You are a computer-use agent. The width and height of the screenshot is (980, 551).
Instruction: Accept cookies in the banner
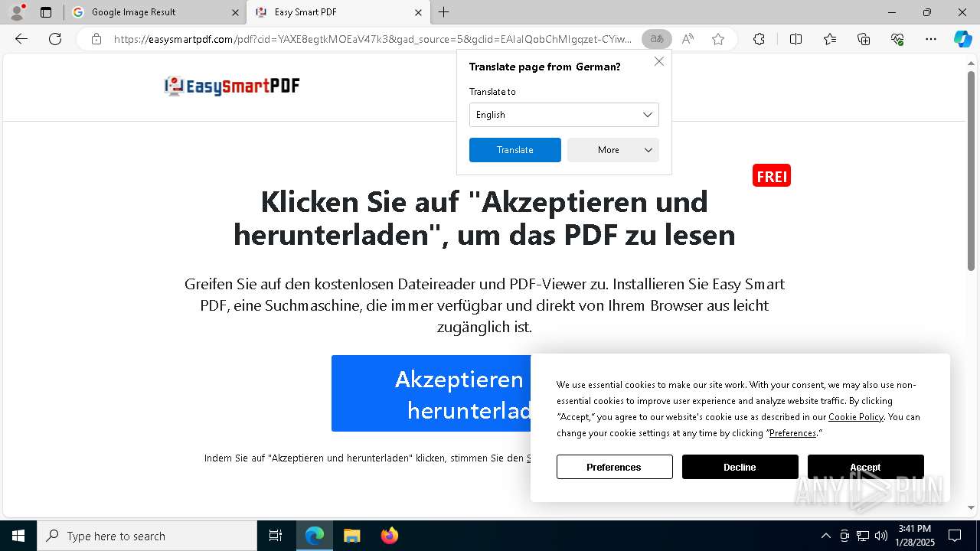(866, 467)
